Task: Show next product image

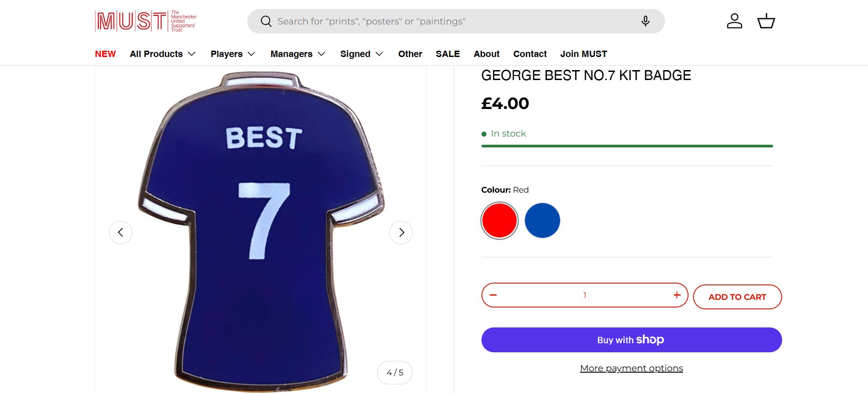Action: pos(401,232)
